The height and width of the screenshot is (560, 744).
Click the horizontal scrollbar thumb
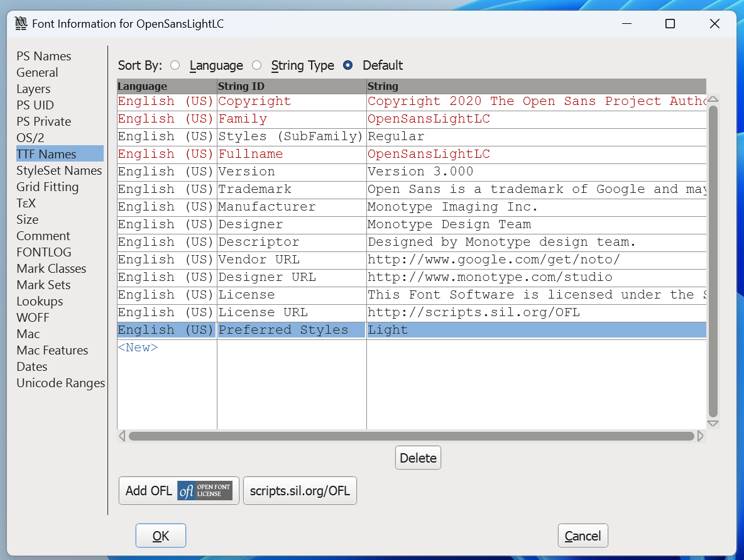412,436
